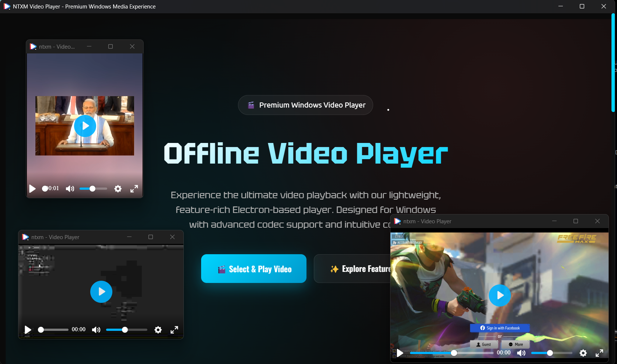This screenshot has height=364, width=617.
Task: Click the Select & Play Video button
Action: point(253,269)
